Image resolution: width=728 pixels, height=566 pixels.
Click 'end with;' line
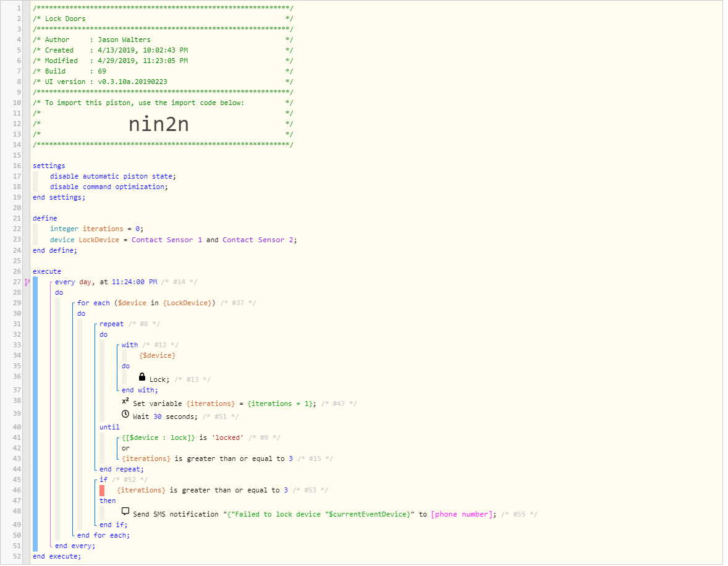tap(140, 391)
